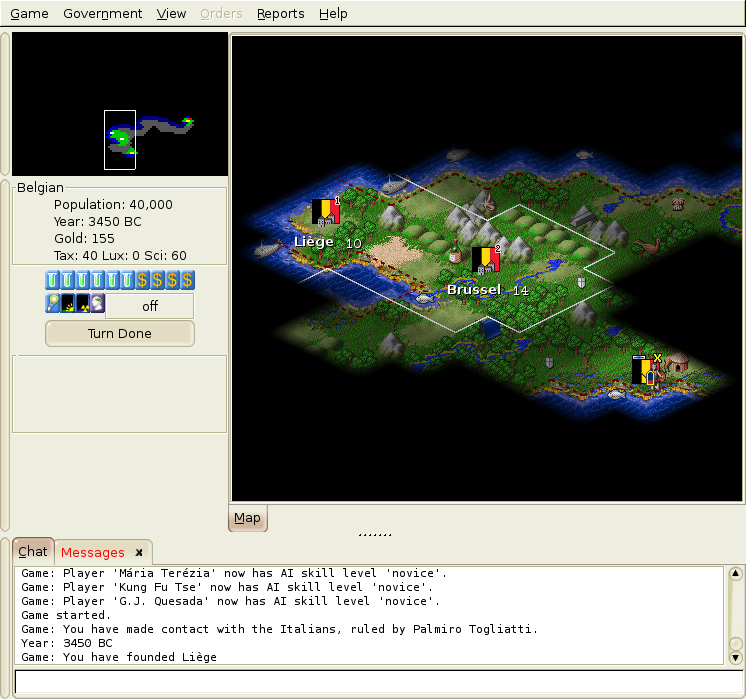The image size is (746, 699).
Task: Click the research lightbulb indicator icon
Action: coord(52,303)
